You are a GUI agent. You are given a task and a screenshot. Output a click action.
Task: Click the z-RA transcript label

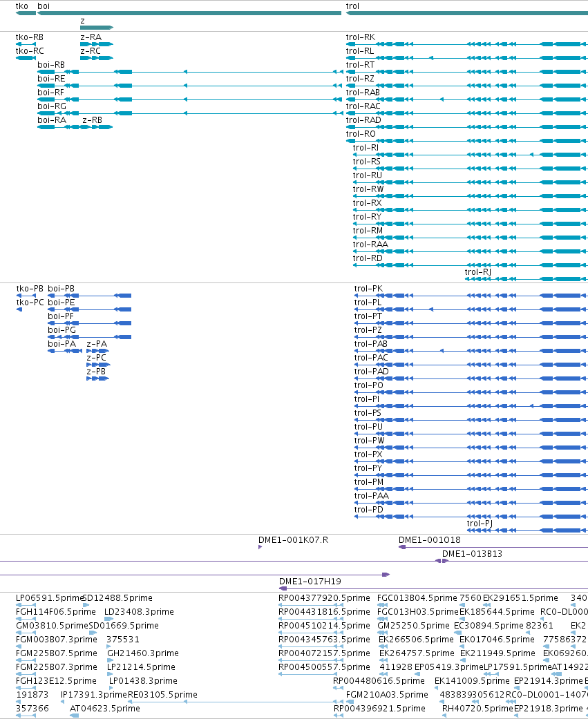(91, 37)
